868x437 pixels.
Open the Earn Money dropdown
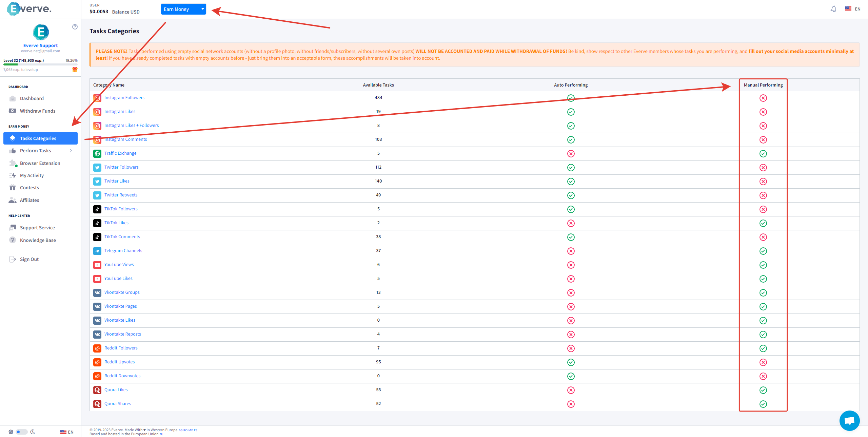tap(183, 9)
